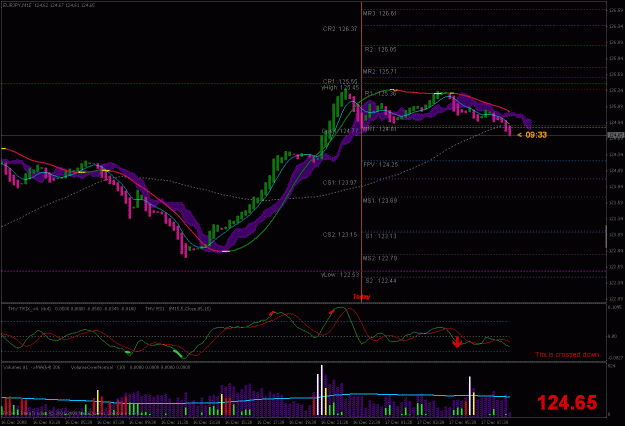Select the S1 support level label

(381, 236)
